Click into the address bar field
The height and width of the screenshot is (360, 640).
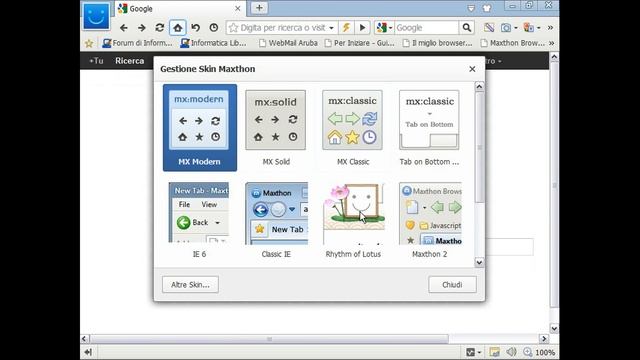pyautogui.click(x=283, y=28)
